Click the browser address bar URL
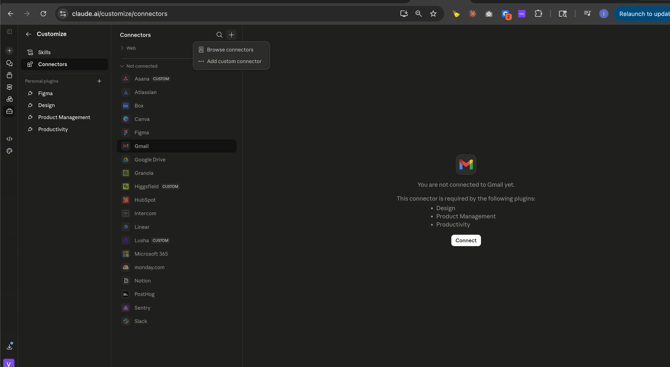 120,14
